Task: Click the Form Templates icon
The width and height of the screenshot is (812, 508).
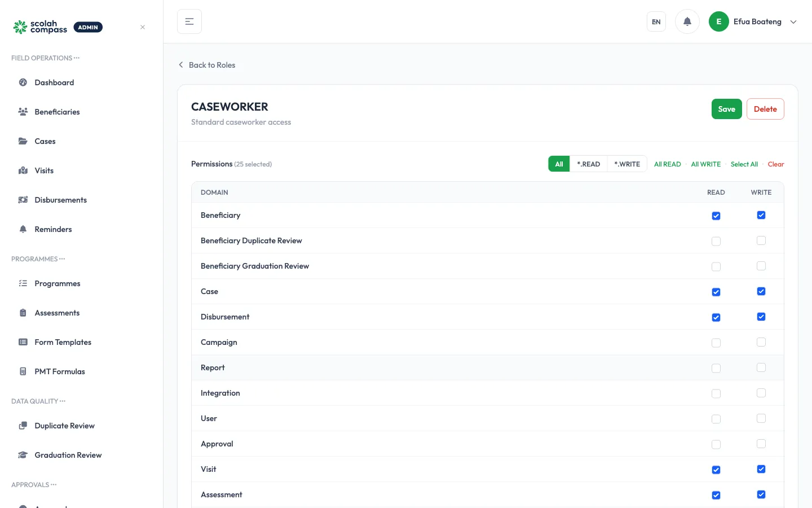Action: click(23, 342)
